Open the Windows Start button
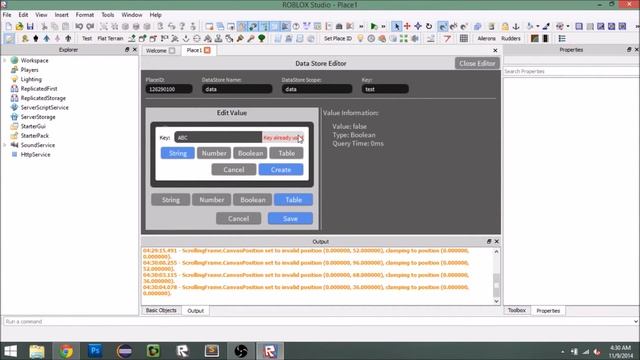 10,351
